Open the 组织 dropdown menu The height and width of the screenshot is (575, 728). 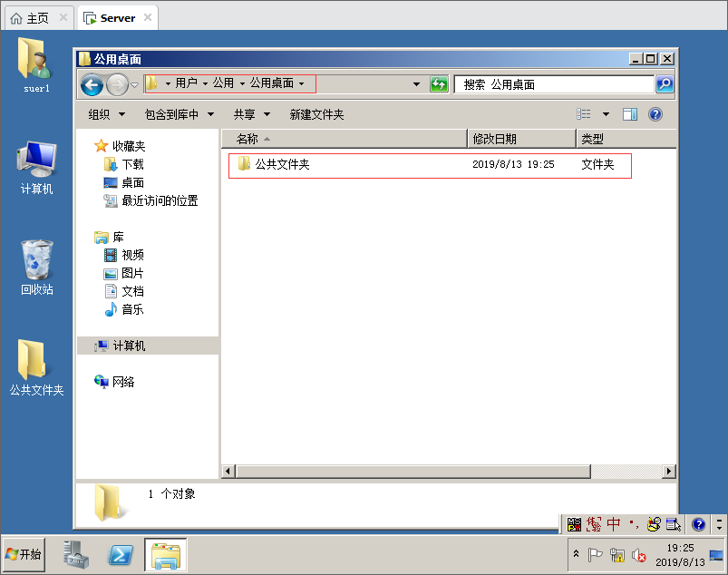tap(105, 114)
